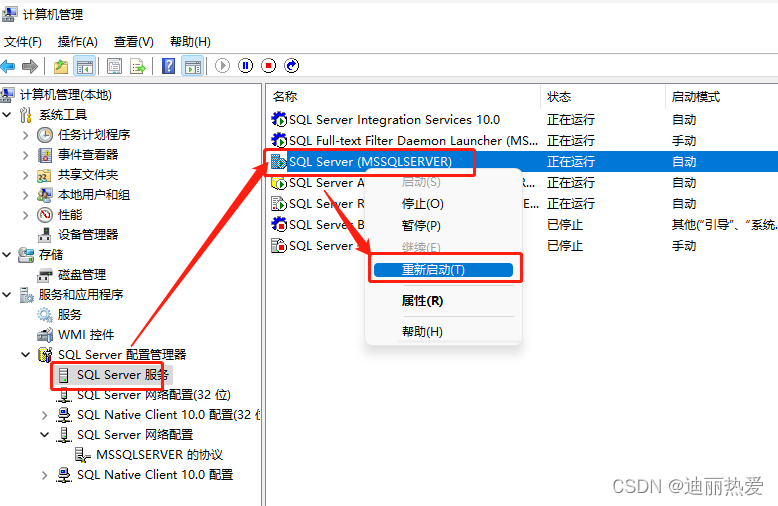Open the 操作(A) menu
The image size is (778, 506).
coord(78,42)
